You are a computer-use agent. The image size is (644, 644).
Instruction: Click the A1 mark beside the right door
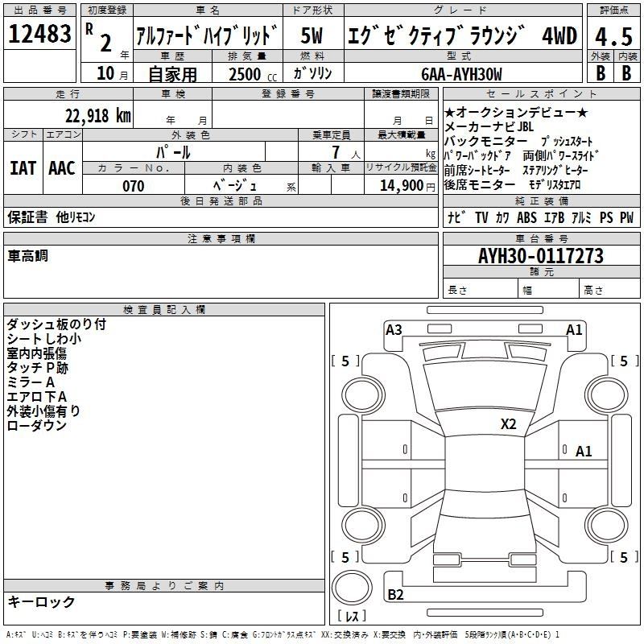click(x=583, y=452)
